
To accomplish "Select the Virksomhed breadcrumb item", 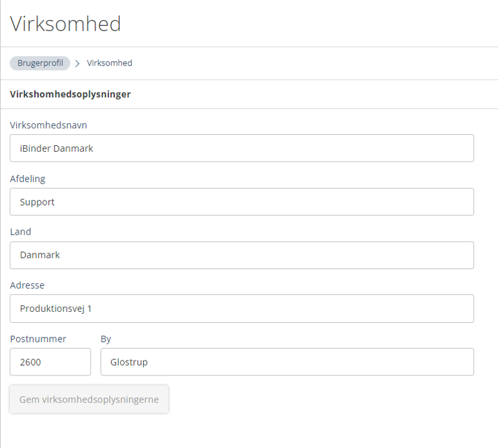I will click(x=110, y=64).
